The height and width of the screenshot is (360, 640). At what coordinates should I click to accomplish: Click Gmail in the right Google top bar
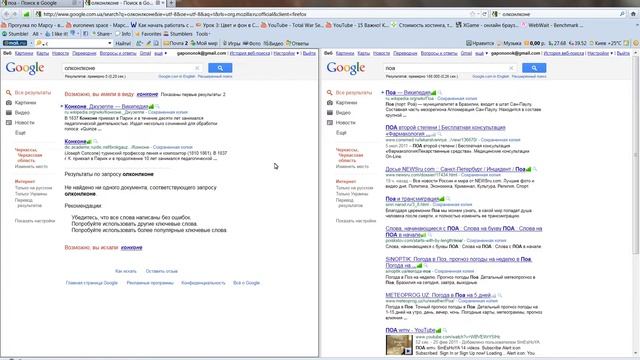[466, 53]
